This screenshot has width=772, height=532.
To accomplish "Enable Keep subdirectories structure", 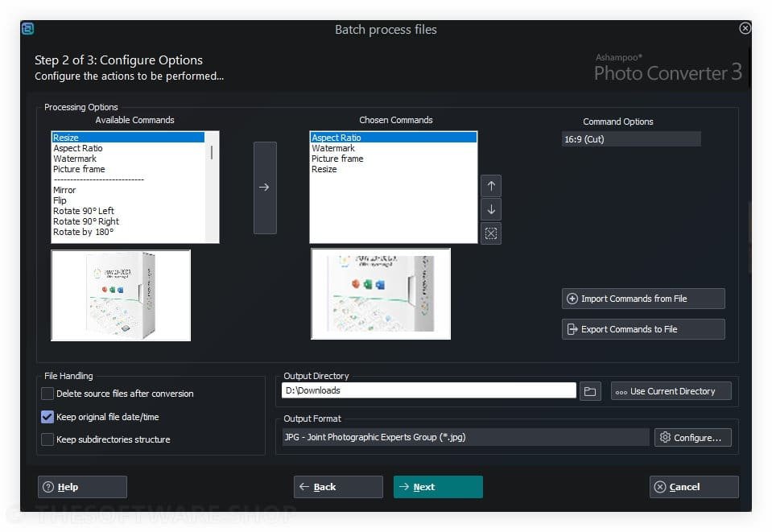I will click(x=48, y=439).
